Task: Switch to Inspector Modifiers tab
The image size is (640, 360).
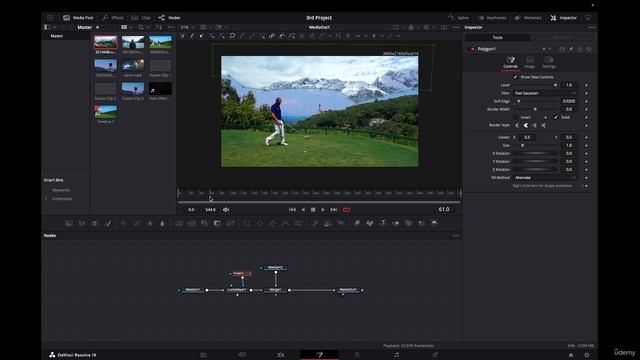Action: (562, 38)
